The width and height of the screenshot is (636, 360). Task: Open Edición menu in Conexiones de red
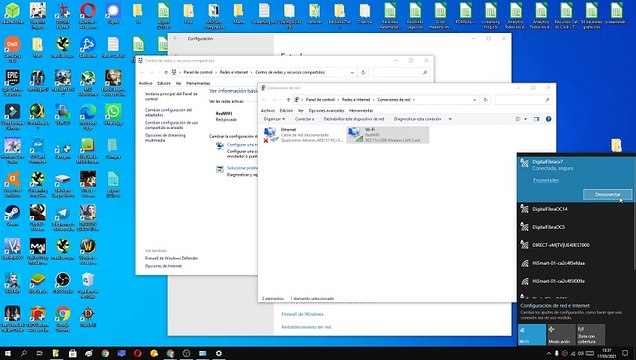click(286, 110)
